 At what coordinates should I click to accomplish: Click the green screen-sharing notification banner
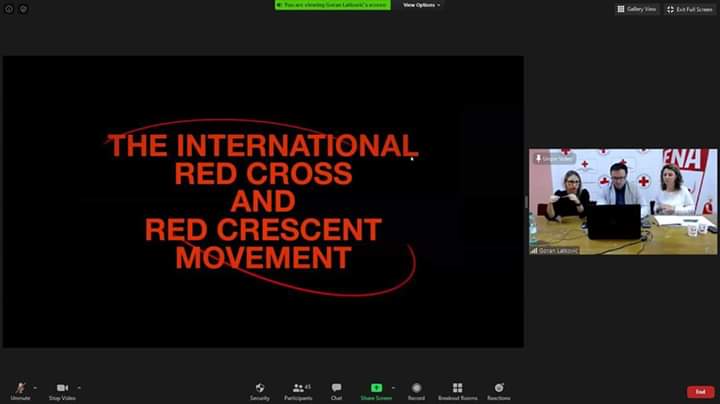(x=333, y=5)
